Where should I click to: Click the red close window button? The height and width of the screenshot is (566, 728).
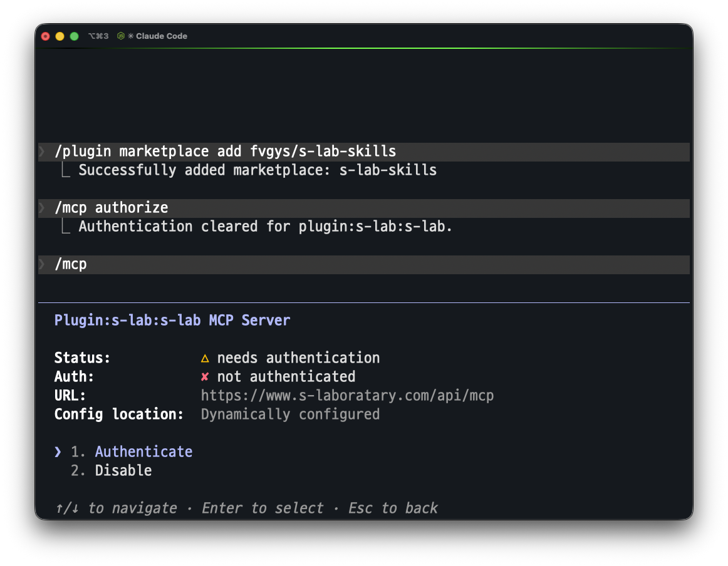point(46,36)
